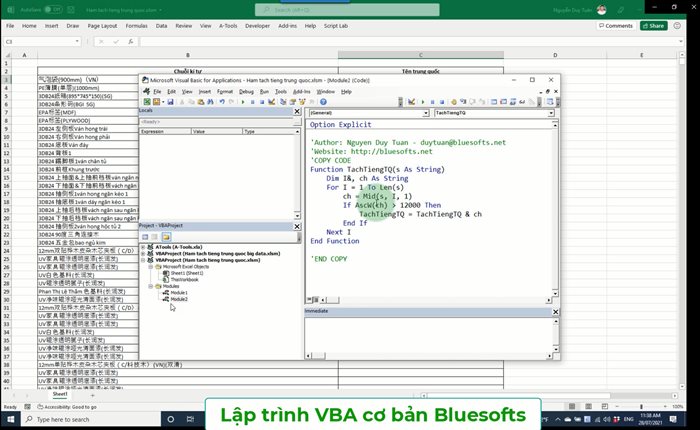Close the Project VBAProject panel
Viewport: 700px width, 430px height.
[297, 226]
